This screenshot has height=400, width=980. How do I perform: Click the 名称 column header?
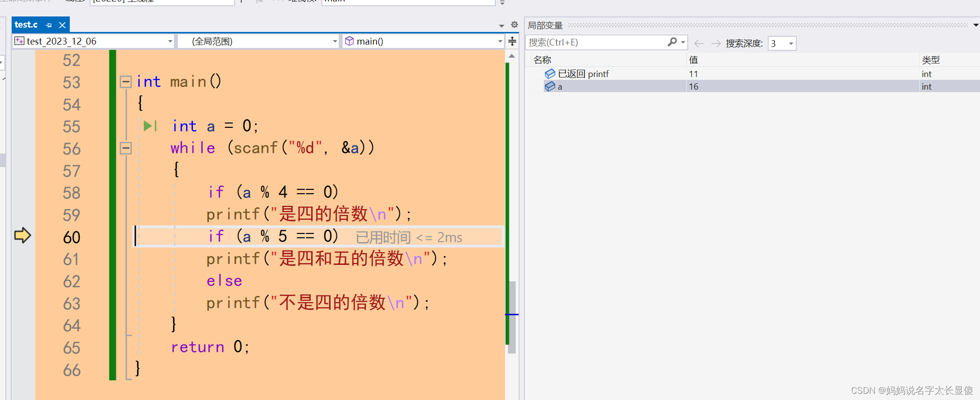[542, 60]
